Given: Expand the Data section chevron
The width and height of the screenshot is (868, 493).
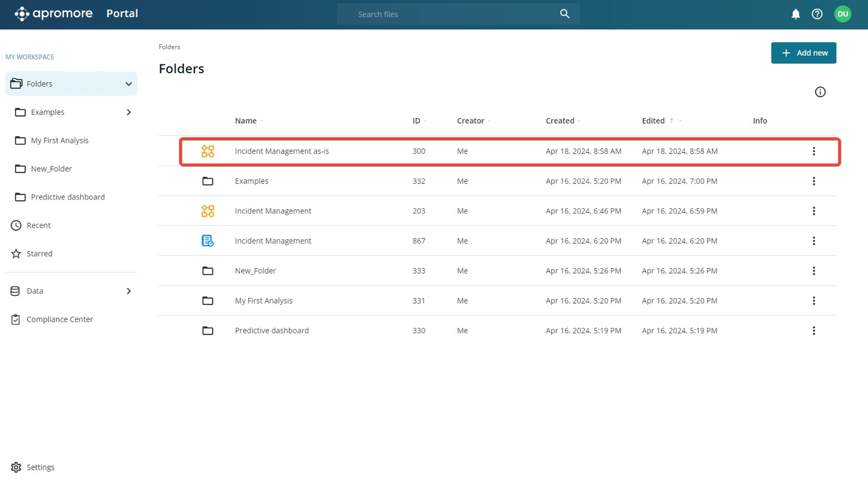Looking at the screenshot, I should click(129, 291).
